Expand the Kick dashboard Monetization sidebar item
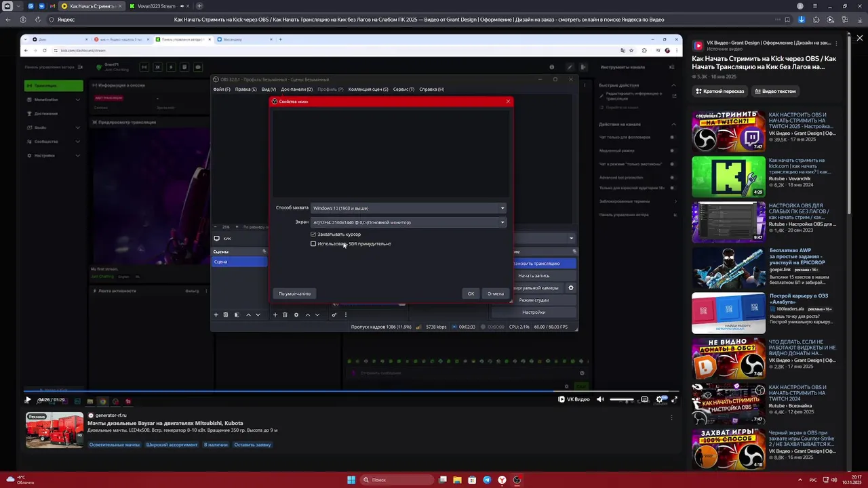This screenshot has width=868, height=488. pyautogui.click(x=53, y=100)
